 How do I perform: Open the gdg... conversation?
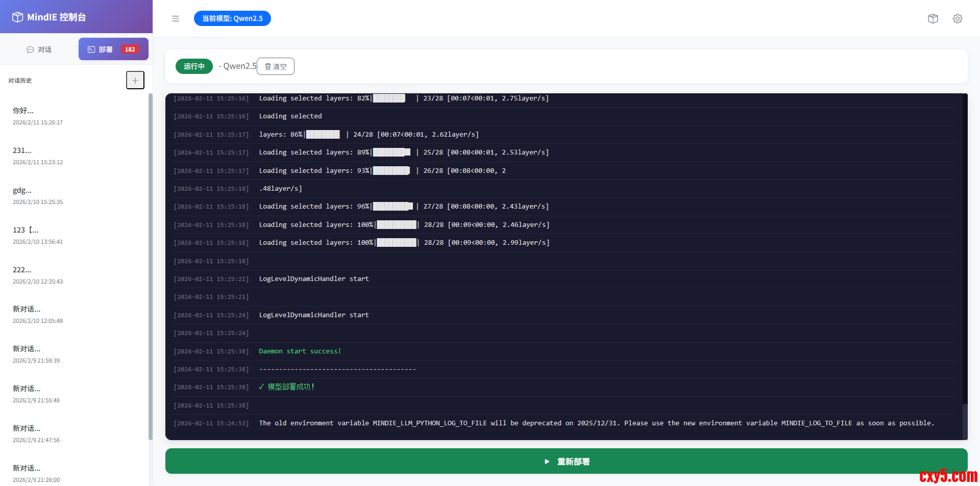pos(74,195)
